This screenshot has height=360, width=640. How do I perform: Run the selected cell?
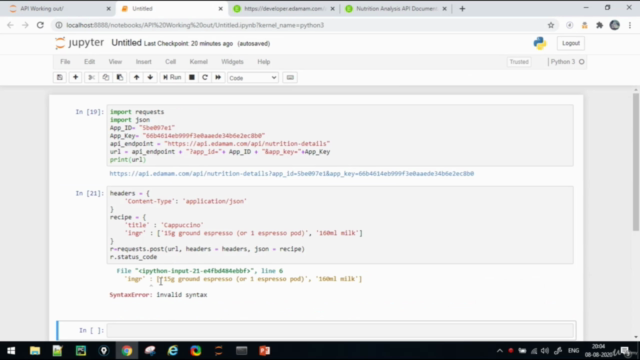172,78
